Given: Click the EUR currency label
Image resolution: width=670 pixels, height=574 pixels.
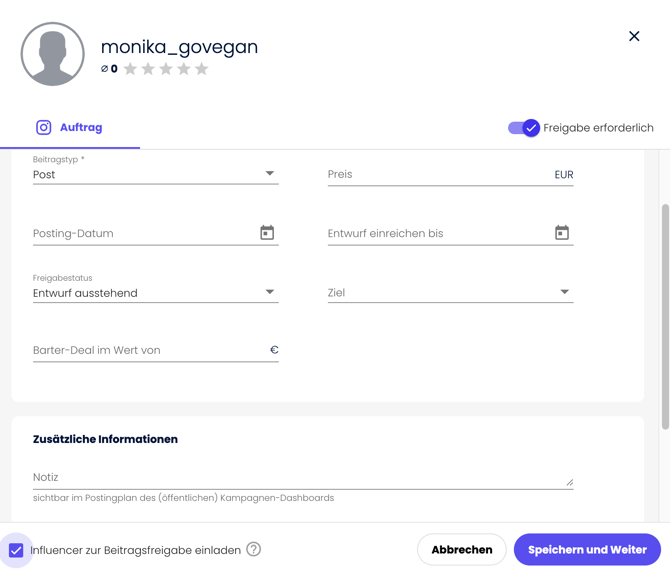Looking at the screenshot, I should pos(564,174).
